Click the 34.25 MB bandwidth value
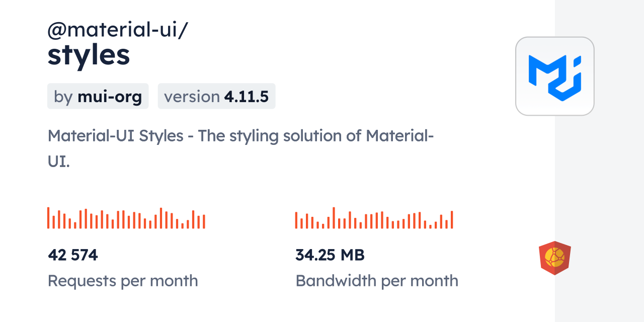The height and width of the screenshot is (322, 644). point(330,255)
